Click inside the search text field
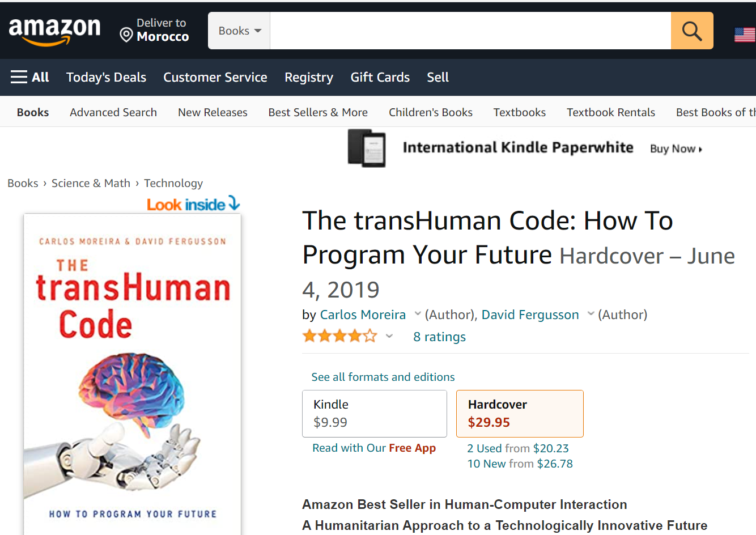 coord(470,31)
